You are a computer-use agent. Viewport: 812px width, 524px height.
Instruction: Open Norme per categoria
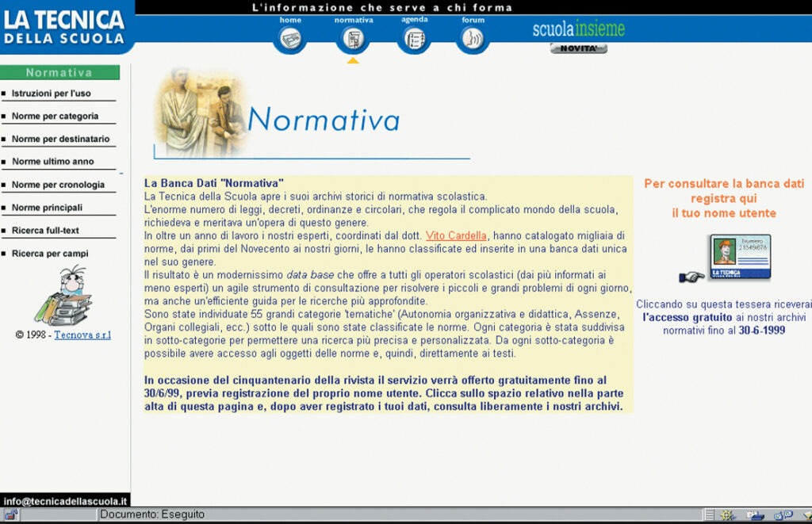tap(55, 117)
